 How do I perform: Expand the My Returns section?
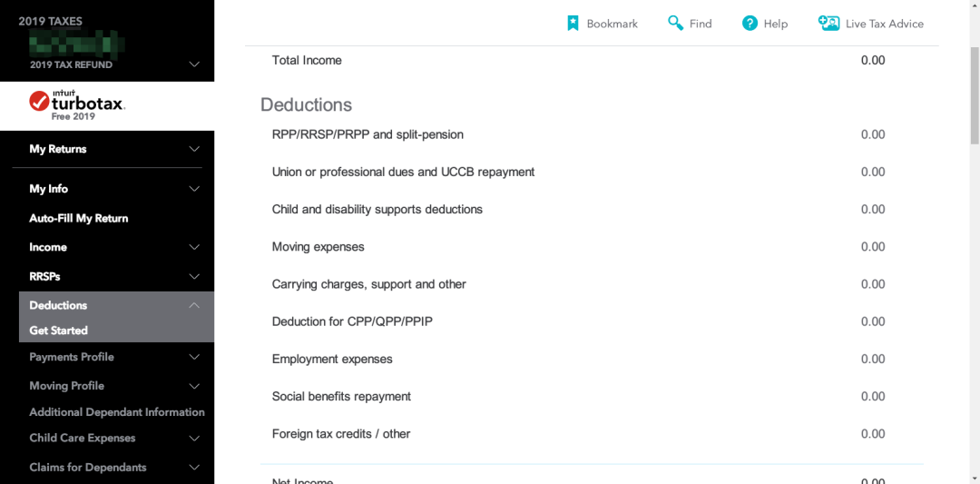(194, 149)
